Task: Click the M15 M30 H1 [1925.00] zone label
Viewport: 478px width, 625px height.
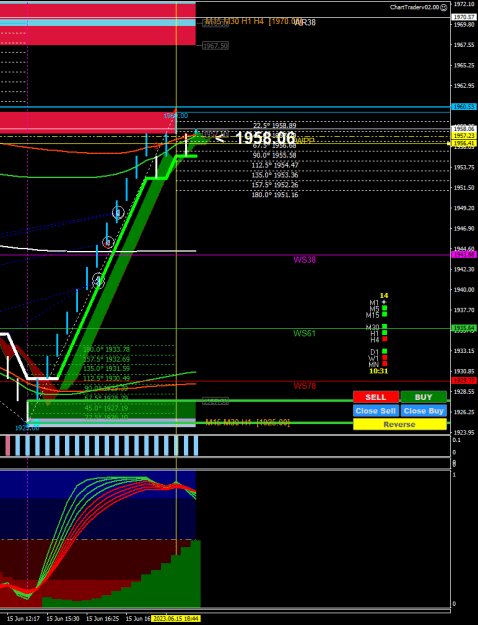Action: click(x=247, y=422)
